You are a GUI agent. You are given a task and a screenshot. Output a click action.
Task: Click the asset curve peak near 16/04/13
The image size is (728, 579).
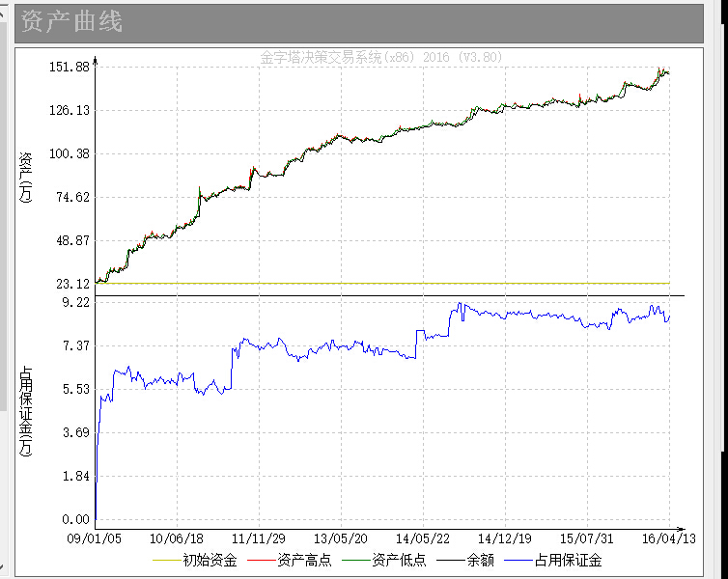pyautogui.click(x=658, y=69)
